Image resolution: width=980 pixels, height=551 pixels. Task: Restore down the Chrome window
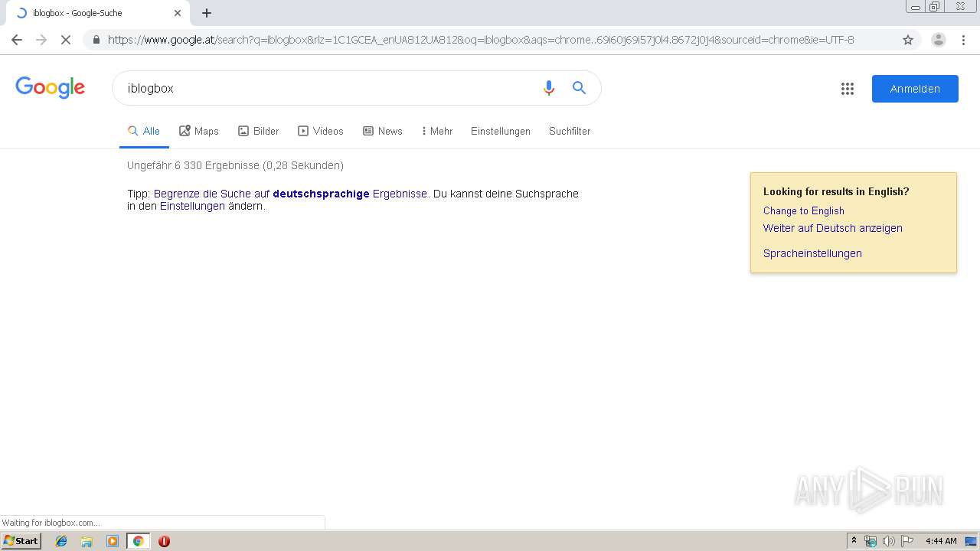click(x=935, y=6)
